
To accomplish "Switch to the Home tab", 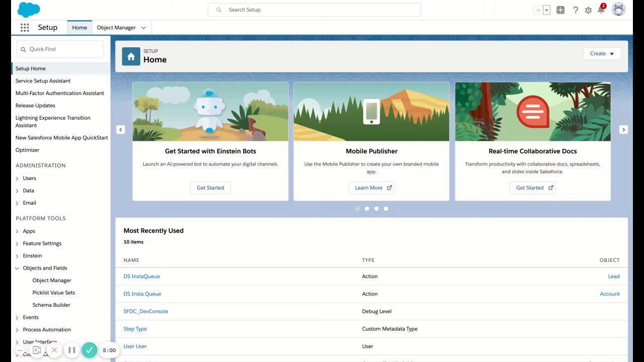I will 79,28.
